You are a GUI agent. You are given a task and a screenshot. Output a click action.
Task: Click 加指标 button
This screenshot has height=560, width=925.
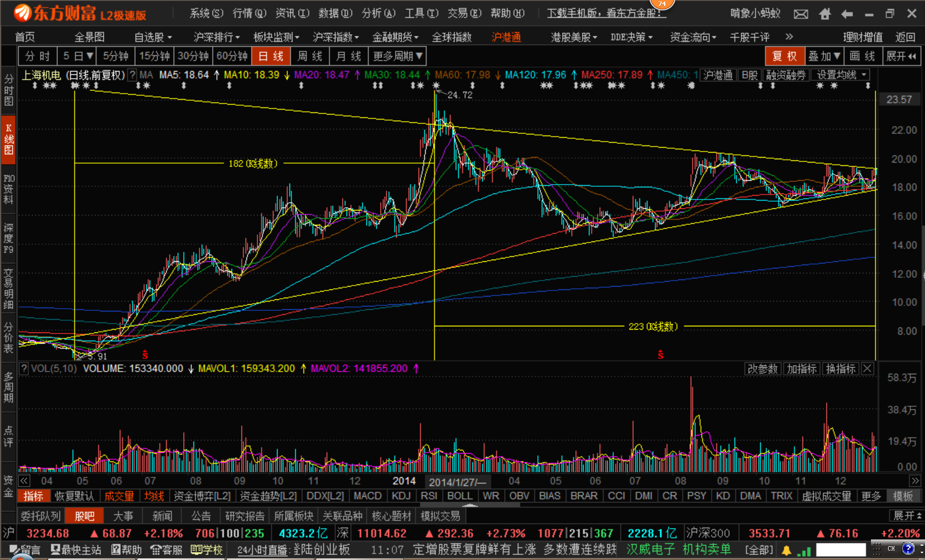coord(801,369)
